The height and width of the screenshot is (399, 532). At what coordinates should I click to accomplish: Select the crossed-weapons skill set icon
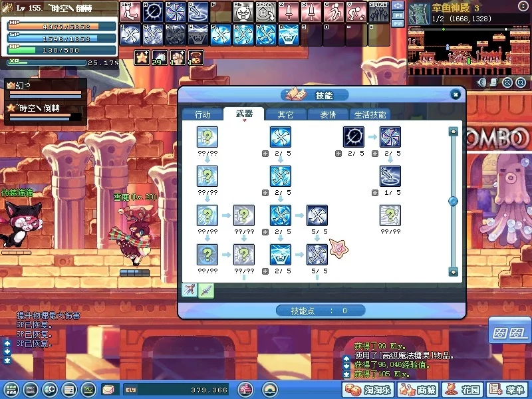tap(190, 291)
